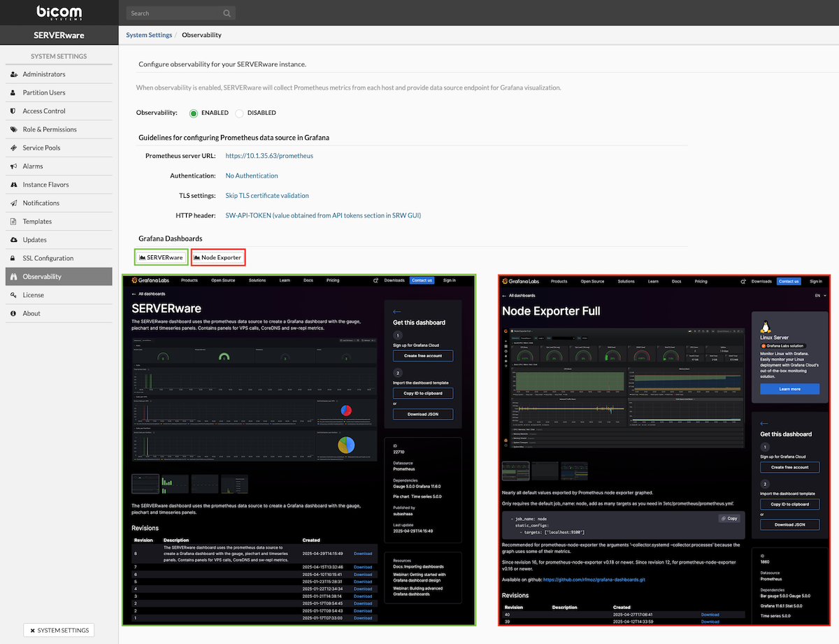Click the search magnifier icon
Image resolution: width=839 pixels, height=644 pixels.
(227, 13)
